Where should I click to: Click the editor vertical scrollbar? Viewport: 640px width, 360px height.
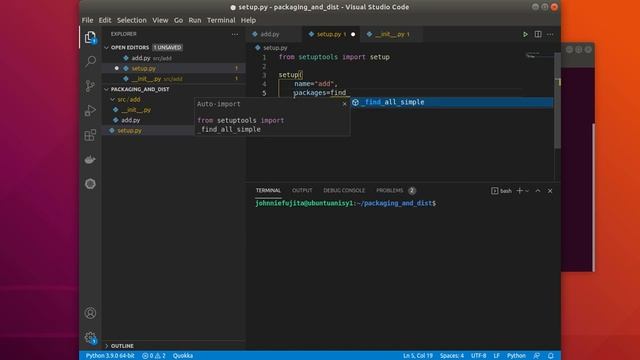558,100
